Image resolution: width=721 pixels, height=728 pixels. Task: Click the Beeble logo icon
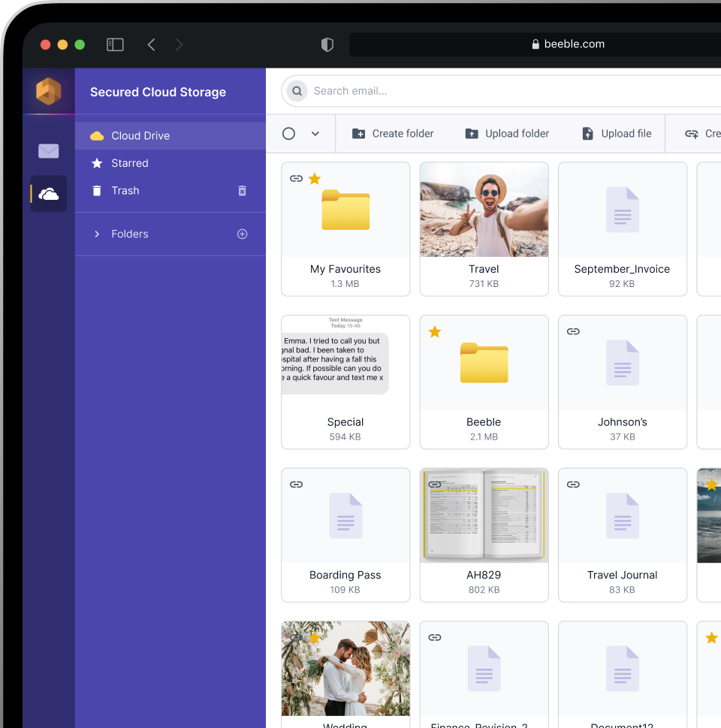(x=49, y=92)
